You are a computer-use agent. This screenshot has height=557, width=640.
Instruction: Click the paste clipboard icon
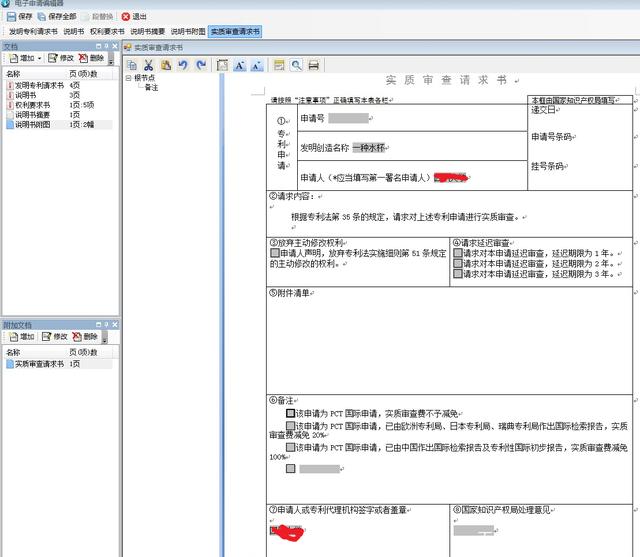(x=166, y=65)
